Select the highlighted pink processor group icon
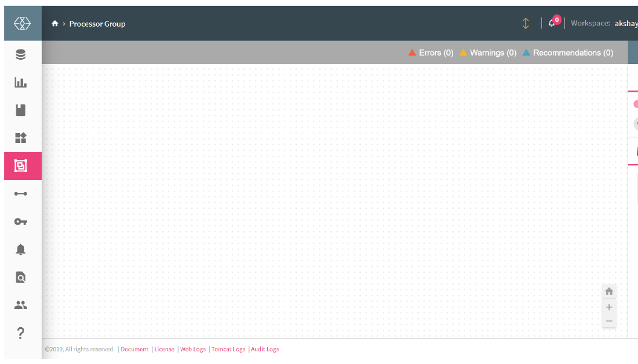 (x=21, y=166)
